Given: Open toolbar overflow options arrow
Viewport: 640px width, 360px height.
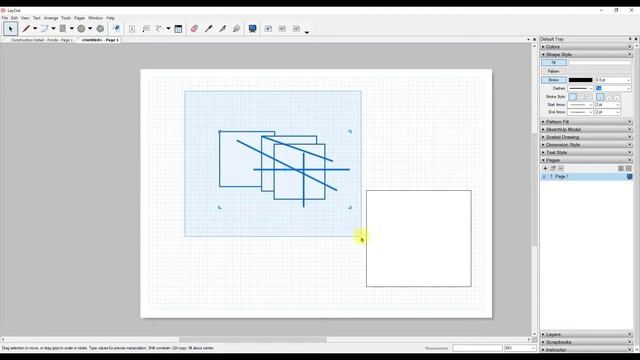Looking at the screenshot, I should (x=307, y=32).
